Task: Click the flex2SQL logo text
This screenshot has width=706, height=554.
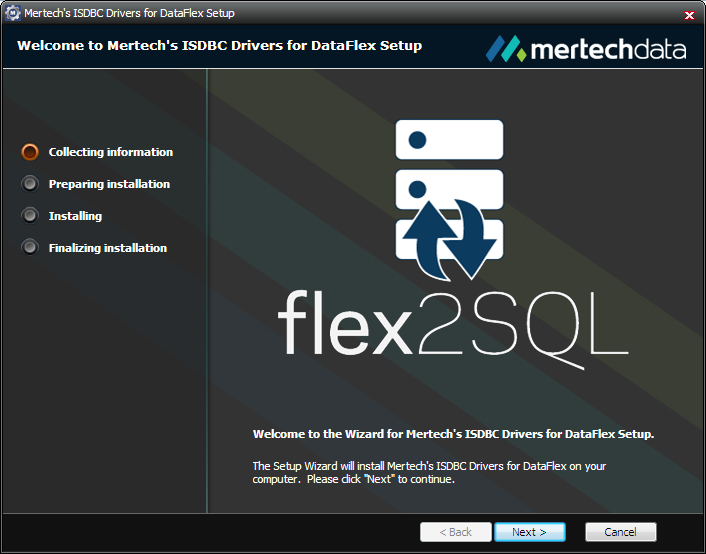Action: 452,322
